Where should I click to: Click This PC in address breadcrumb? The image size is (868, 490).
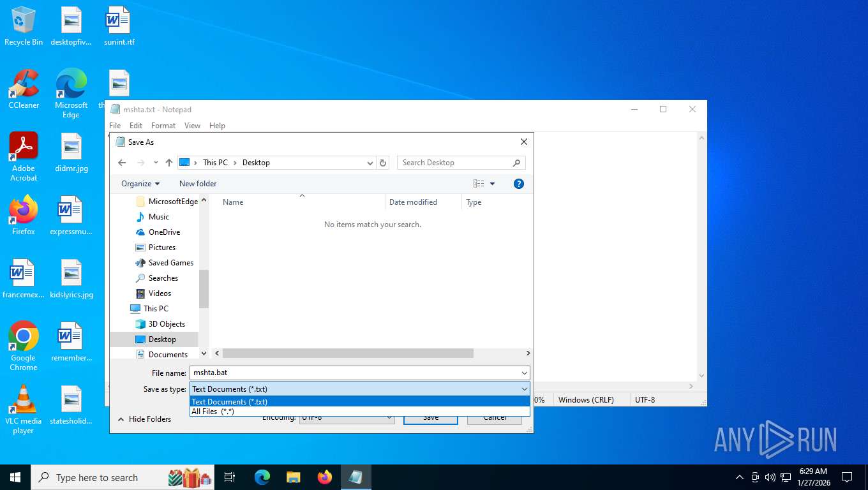[x=215, y=163]
